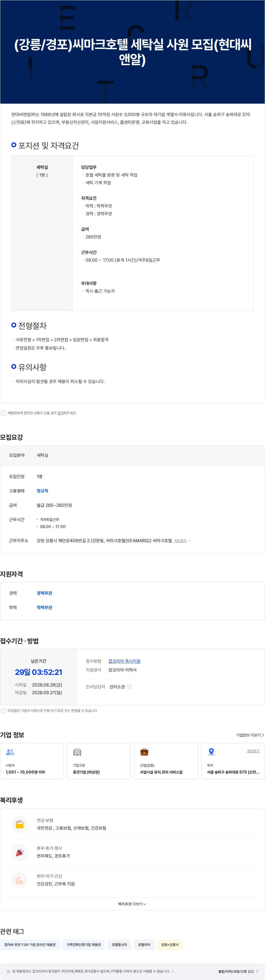Viewport: 265px width, 980px height.
Task: Click the 서울 송파구 송파대로 570 location text
Action: [233, 772]
